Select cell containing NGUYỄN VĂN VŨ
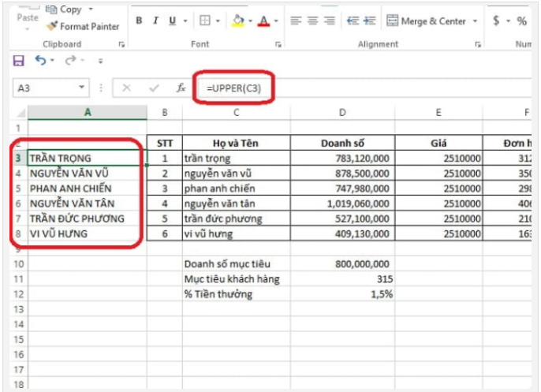This screenshot has height=392, width=541. click(88, 174)
